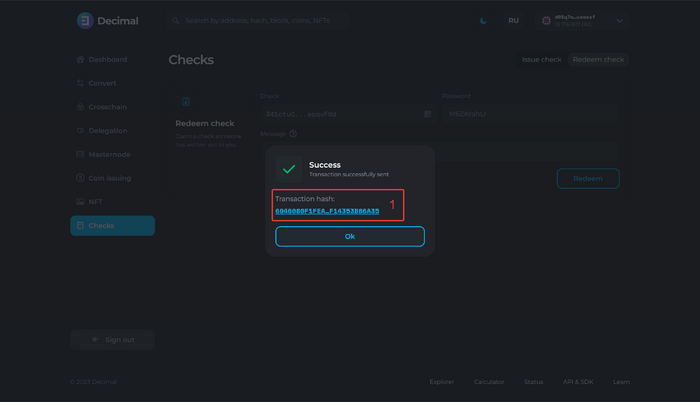Toggle dark mode moon icon
The image size is (700, 402).
483,21
